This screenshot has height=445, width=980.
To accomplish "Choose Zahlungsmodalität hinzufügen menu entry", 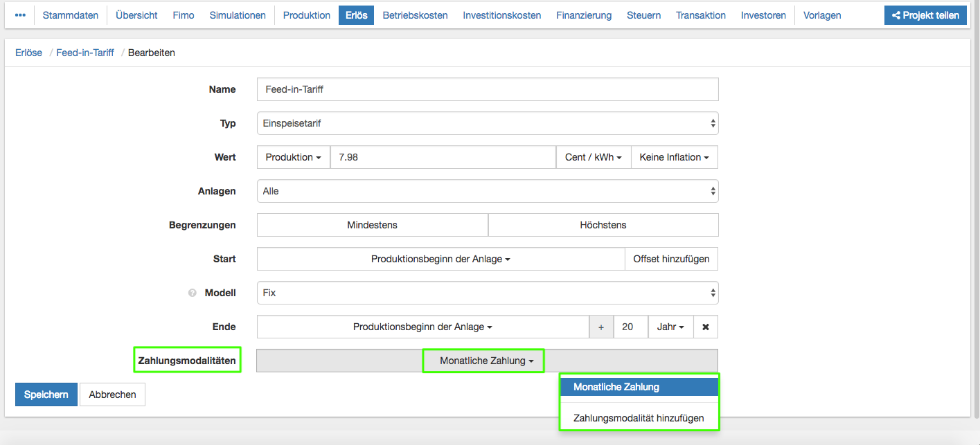I will tap(639, 418).
